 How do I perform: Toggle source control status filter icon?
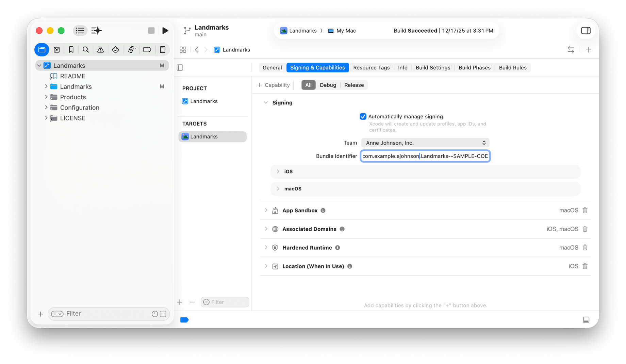coord(163,314)
